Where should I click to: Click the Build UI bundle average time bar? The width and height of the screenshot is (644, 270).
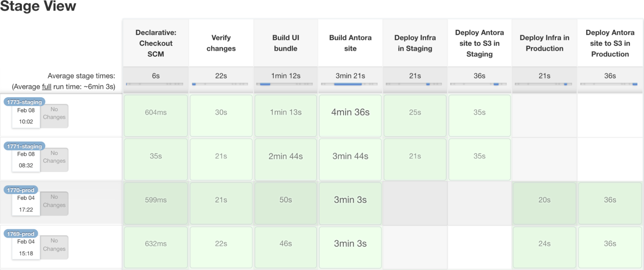tap(285, 84)
